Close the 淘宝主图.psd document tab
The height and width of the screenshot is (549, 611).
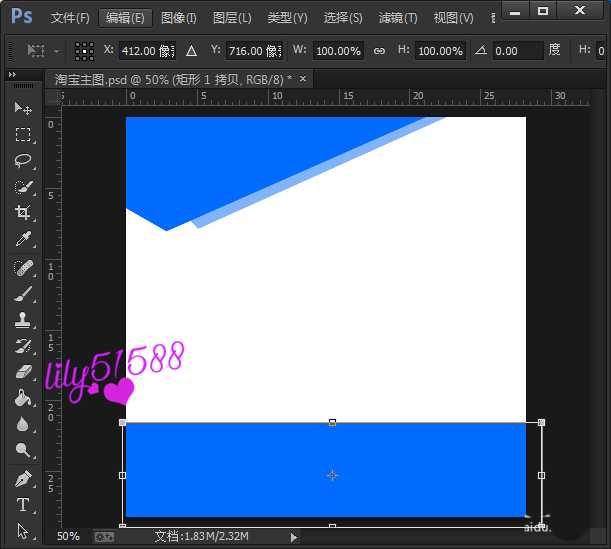click(x=303, y=78)
